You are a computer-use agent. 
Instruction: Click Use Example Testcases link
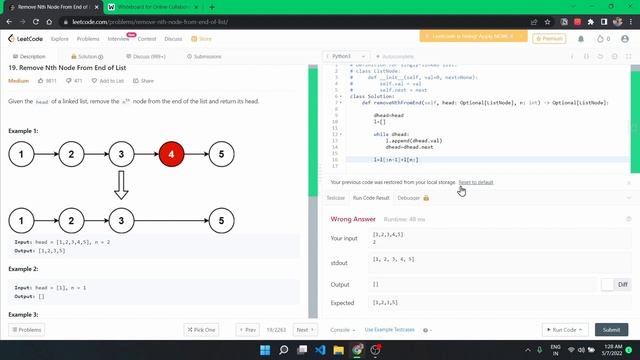click(389, 330)
